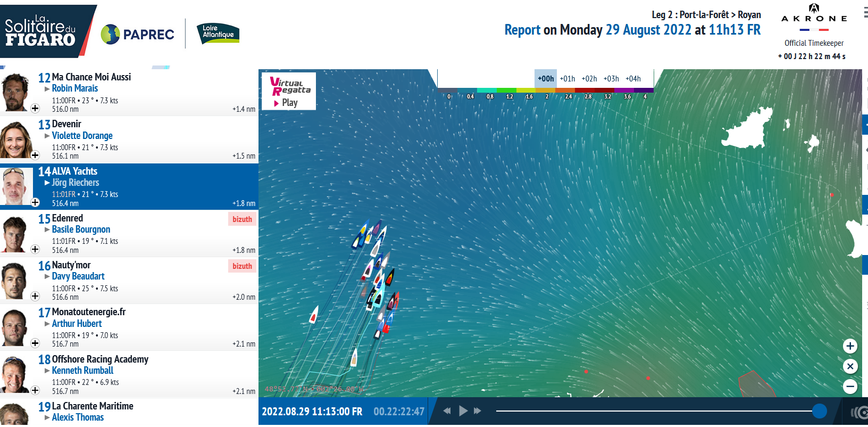Screen dimensions: 868x427
Task: Open Basile Bourgnon skipper link
Action: (81, 229)
